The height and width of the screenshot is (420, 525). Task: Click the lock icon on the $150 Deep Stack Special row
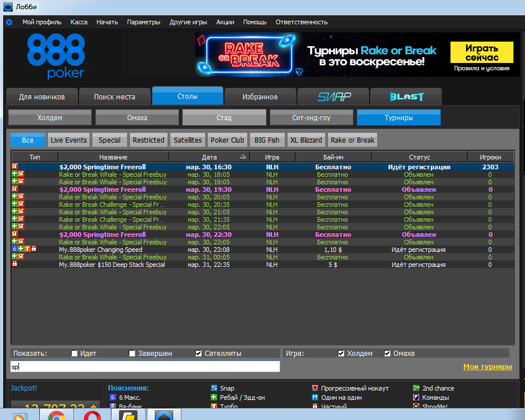click(x=15, y=264)
